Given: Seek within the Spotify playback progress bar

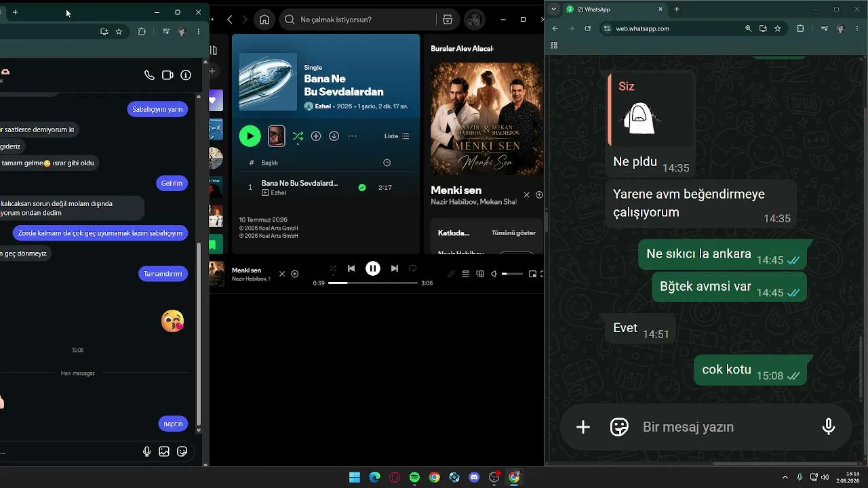Looking at the screenshot, I should pos(373,283).
